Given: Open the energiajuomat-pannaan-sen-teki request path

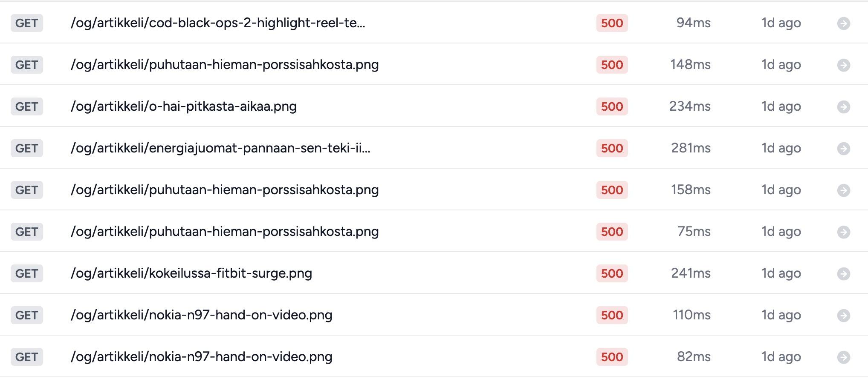Looking at the screenshot, I should pos(220,148).
